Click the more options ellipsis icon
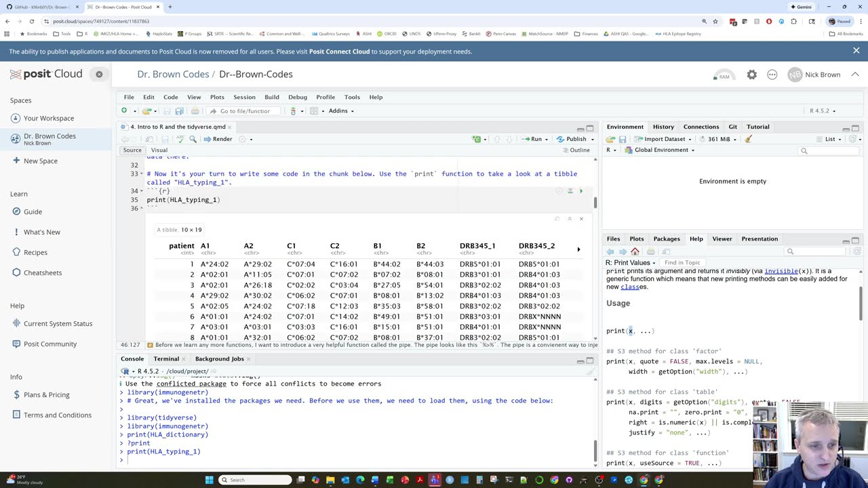The image size is (868, 488). pos(772,75)
